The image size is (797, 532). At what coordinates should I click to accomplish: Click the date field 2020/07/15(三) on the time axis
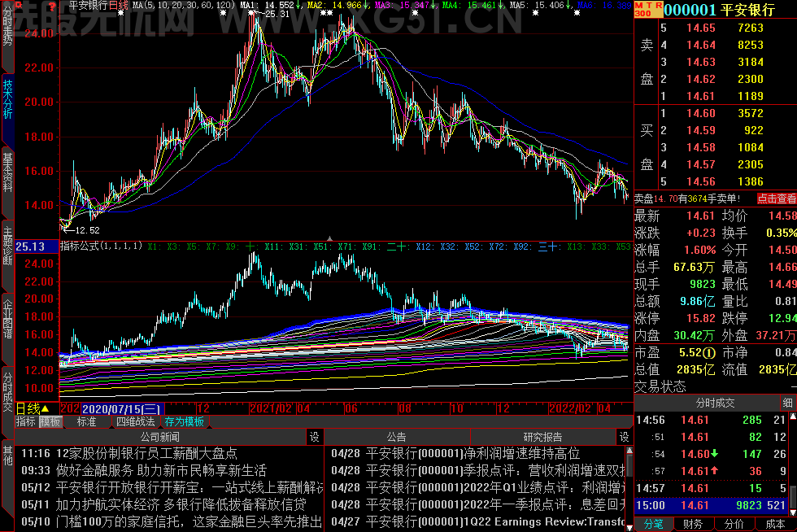tap(123, 408)
